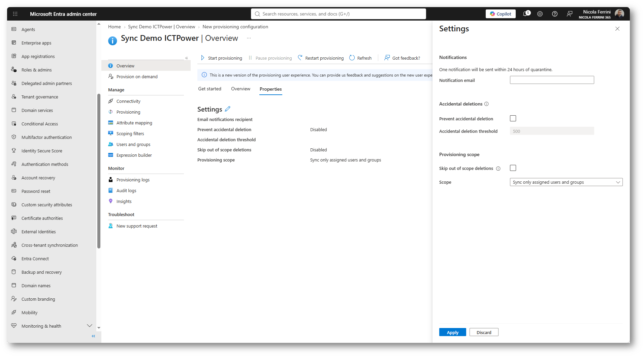Click the Connectivity plug icon
The width and height of the screenshot is (644, 357).
point(110,101)
